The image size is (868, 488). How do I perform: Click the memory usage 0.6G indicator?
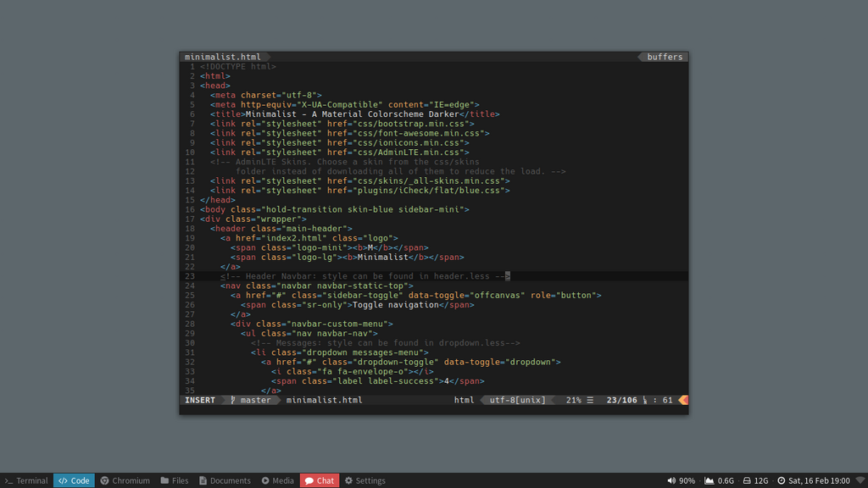tap(719, 481)
